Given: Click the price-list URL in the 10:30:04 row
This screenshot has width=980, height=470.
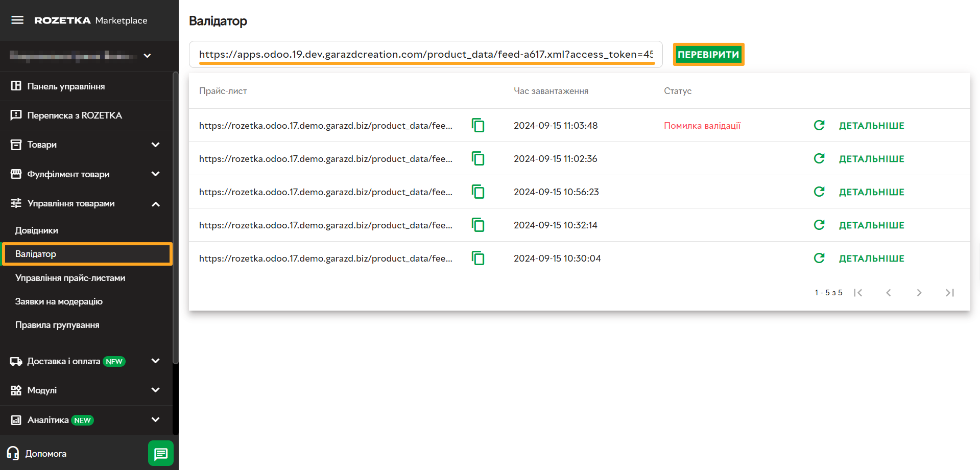Looking at the screenshot, I should (x=326, y=258).
